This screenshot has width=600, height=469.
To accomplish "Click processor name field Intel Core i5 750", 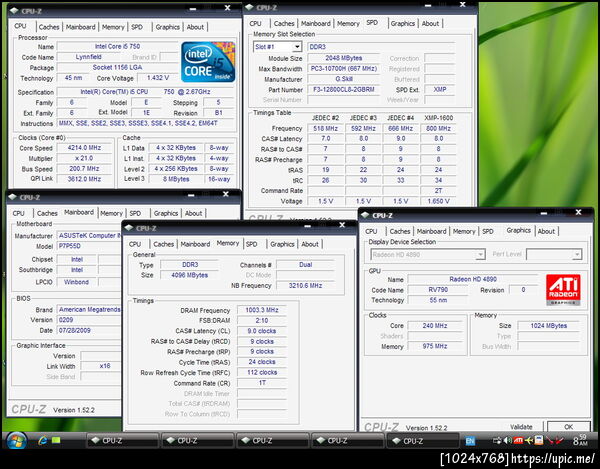I will tap(117, 46).
